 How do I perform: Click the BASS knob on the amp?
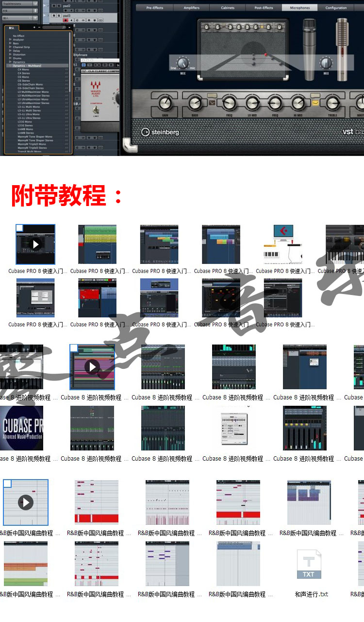point(195,103)
